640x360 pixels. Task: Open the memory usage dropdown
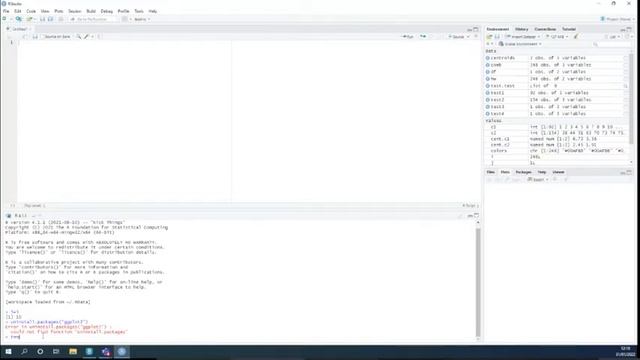point(557,37)
